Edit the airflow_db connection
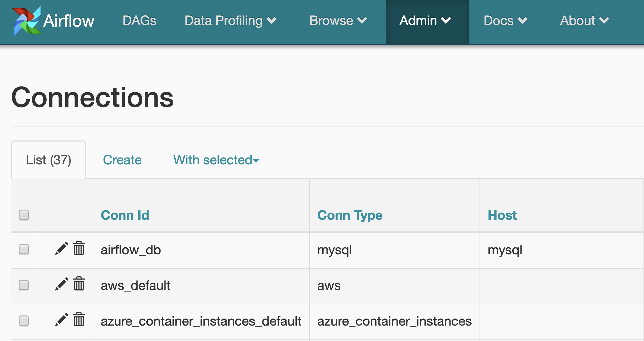The width and height of the screenshot is (644, 341). click(61, 248)
